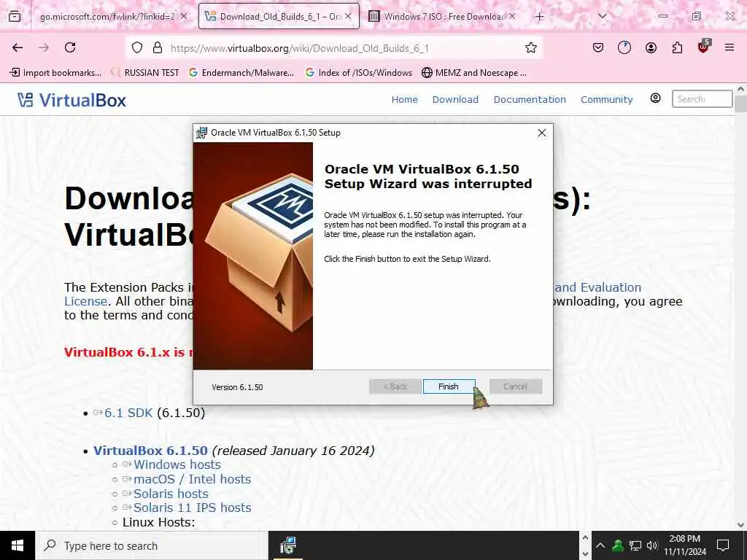Open the Windows Start menu
Viewport: 747px width, 560px height.
tap(18, 545)
